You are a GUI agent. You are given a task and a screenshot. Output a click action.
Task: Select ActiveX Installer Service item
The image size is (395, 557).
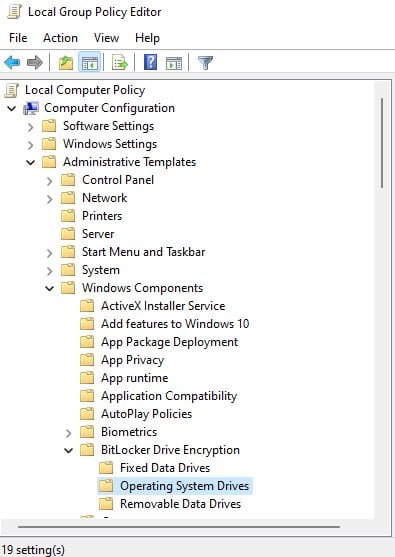pos(163,306)
